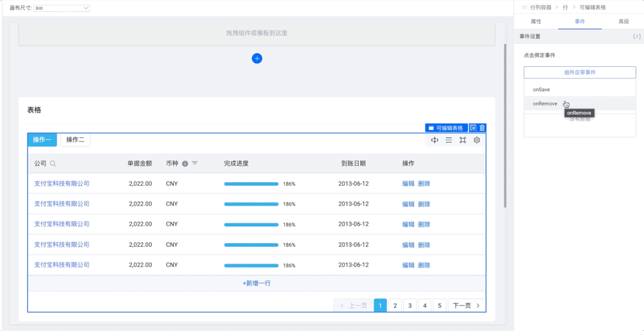Image resolution: width=644 pixels, height=331 pixels.
Task: Select page 2 in pagination
Action: 395,305
